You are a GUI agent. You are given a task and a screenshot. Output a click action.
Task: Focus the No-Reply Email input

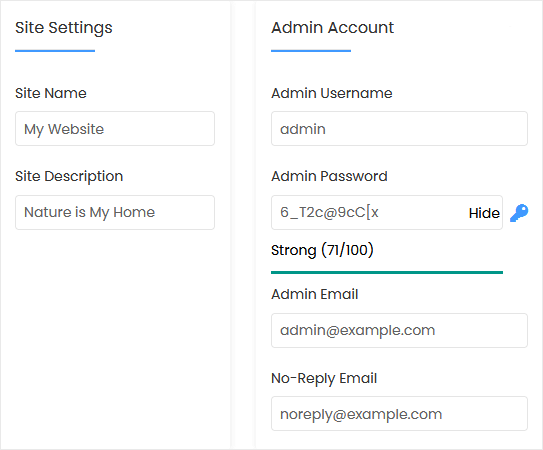[x=399, y=414]
